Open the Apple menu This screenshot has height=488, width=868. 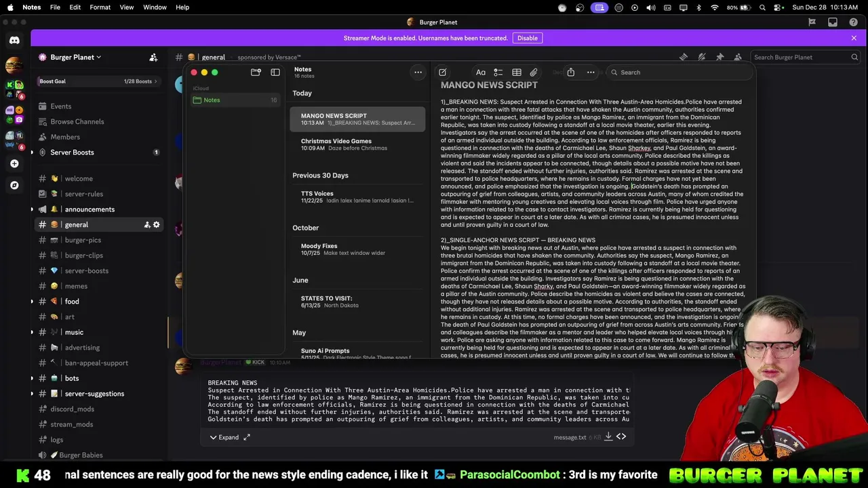pyautogui.click(x=10, y=7)
